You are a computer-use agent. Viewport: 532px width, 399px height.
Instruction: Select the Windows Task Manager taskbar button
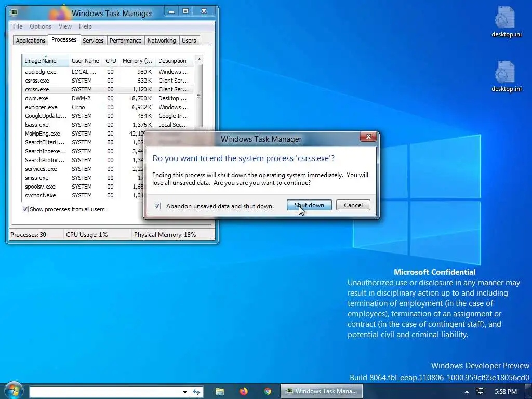point(321,391)
